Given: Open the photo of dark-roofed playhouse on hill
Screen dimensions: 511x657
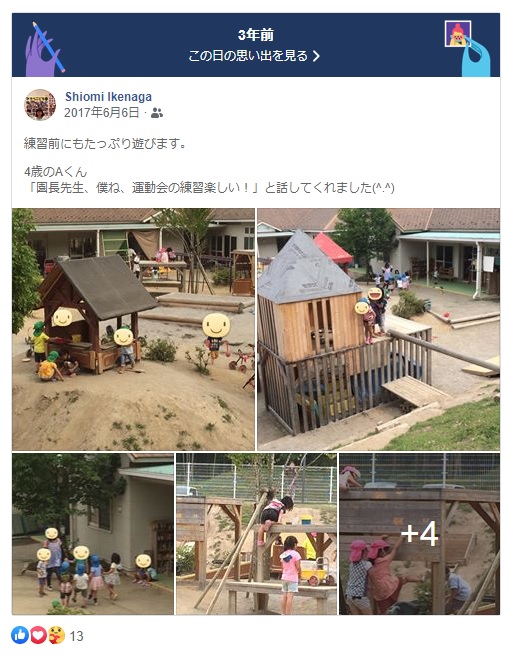Looking at the screenshot, I should (x=133, y=329).
